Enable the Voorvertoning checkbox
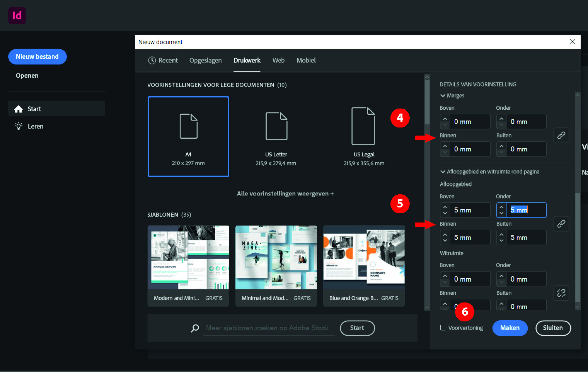The height and width of the screenshot is (372, 588). pos(443,328)
